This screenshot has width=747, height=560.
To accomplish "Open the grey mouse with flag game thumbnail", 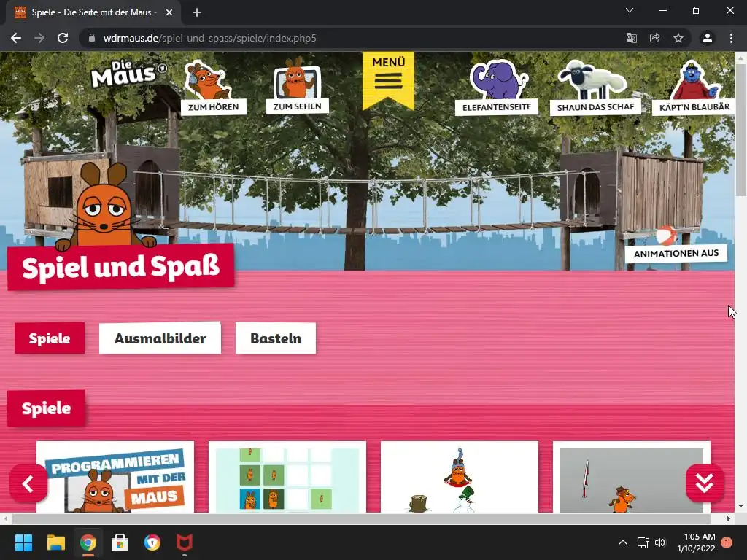I will [631, 477].
